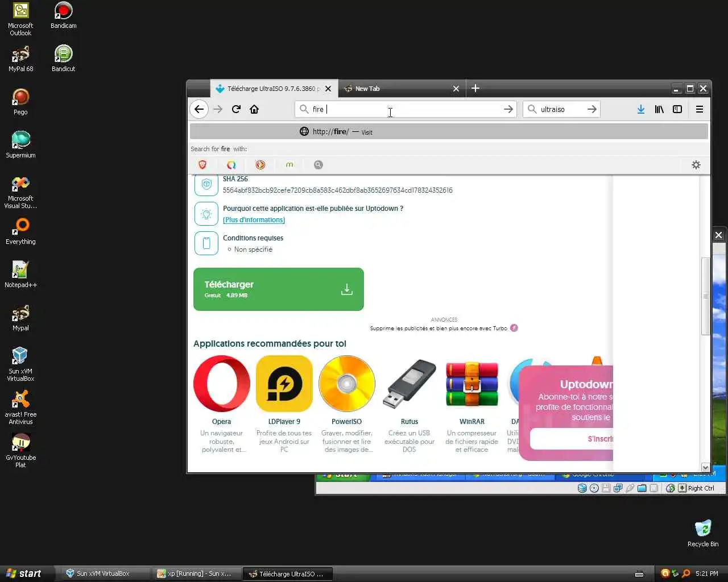Click the page scrollbar down arrow
The image size is (728, 582).
705,467
